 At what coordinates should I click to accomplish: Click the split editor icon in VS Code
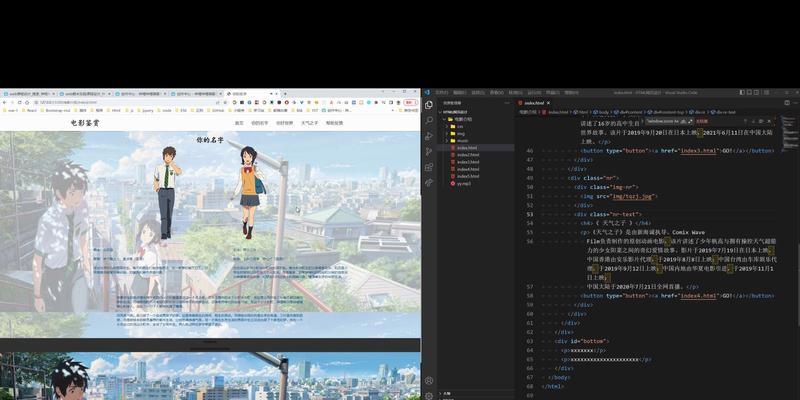click(787, 103)
